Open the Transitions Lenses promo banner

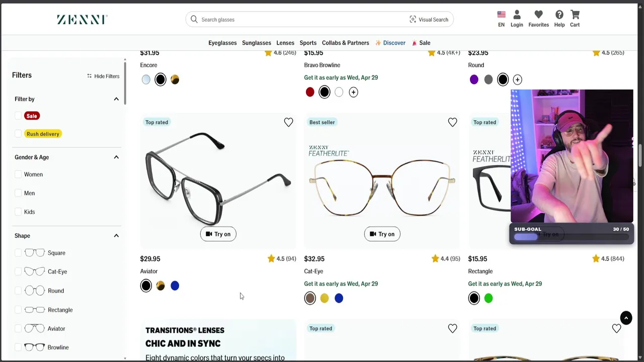coord(218,341)
